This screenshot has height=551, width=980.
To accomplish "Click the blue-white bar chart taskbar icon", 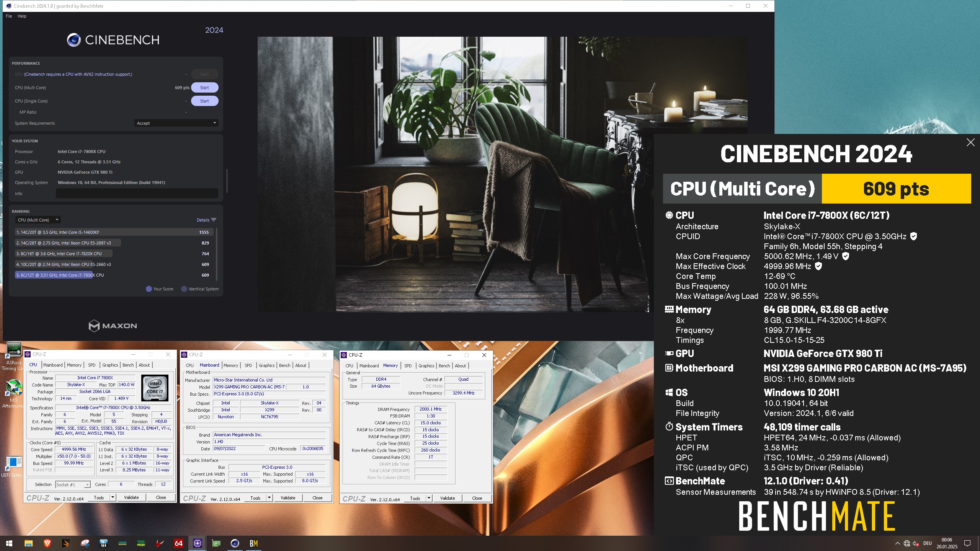I will pos(103,543).
